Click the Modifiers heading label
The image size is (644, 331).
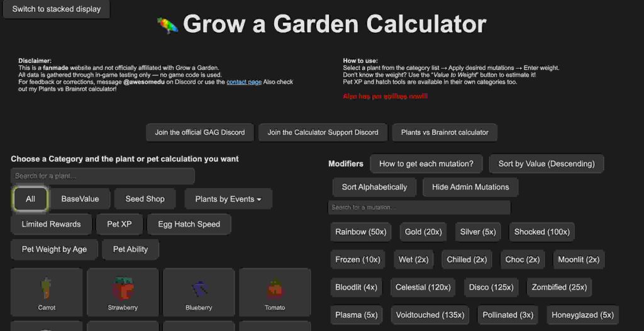point(346,164)
